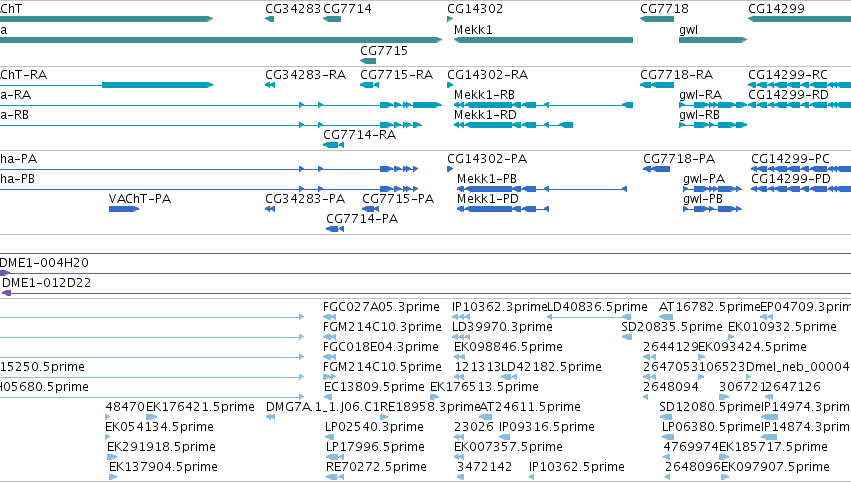Select the CG14299 gene label

[x=776, y=9]
